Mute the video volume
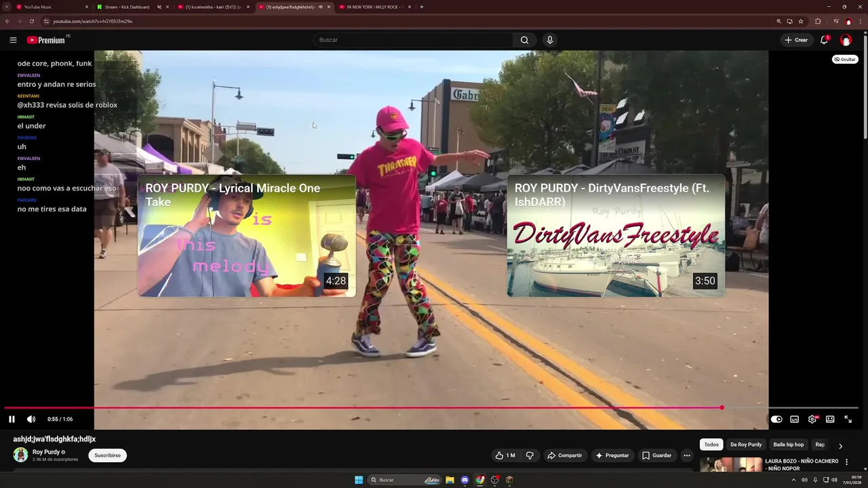 [x=31, y=420]
